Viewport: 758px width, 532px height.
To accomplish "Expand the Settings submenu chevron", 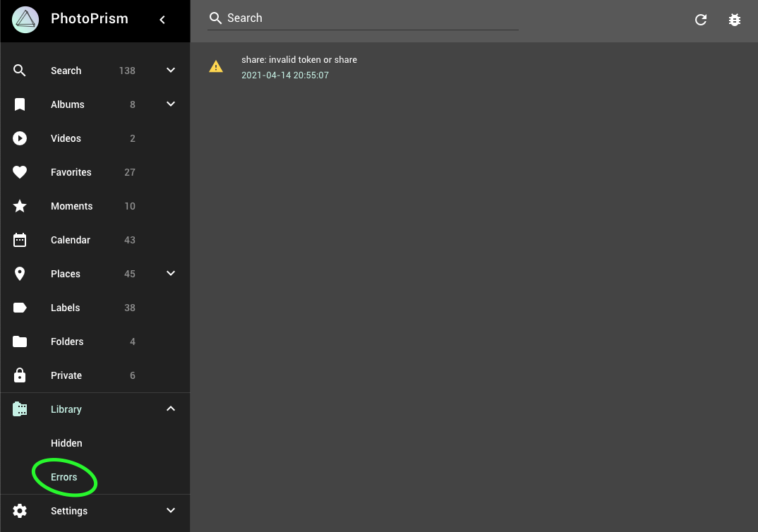I will coord(171,510).
